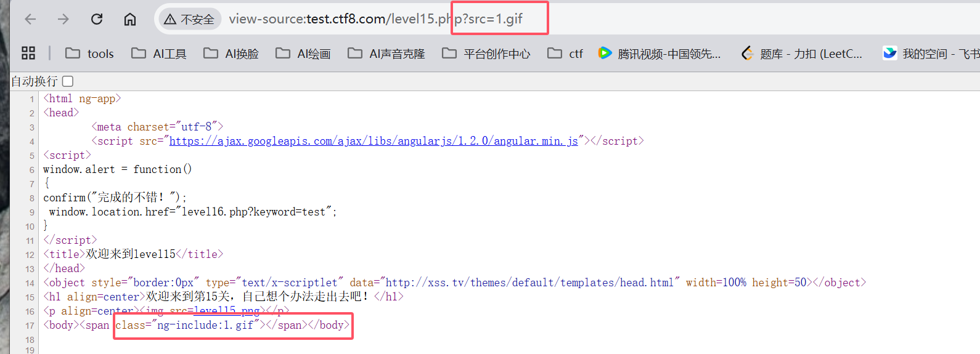Open the level15.png image source link

pos(227,311)
